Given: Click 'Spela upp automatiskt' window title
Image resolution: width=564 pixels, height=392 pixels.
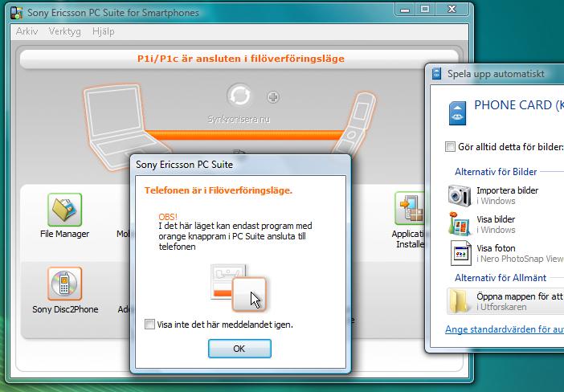Looking at the screenshot, I should tap(496, 74).
